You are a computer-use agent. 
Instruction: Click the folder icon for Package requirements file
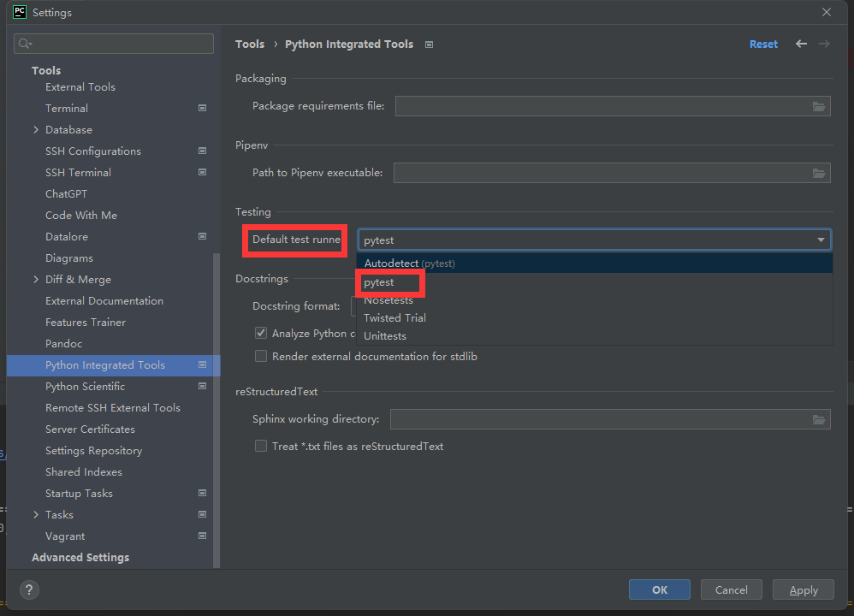819,106
